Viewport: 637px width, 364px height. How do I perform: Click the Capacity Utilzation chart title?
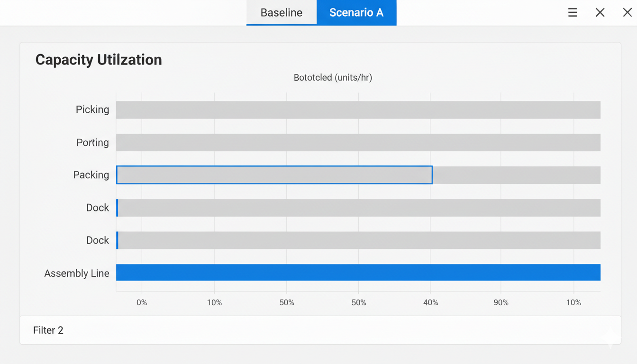click(98, 60)
